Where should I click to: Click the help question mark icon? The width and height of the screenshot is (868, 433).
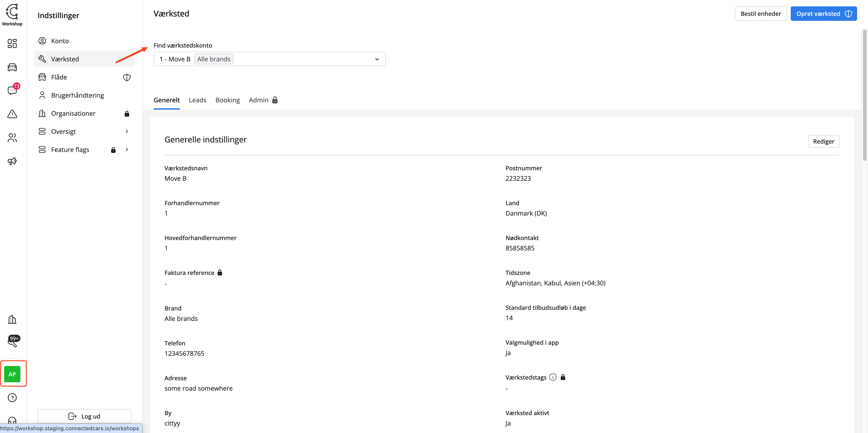12,398
